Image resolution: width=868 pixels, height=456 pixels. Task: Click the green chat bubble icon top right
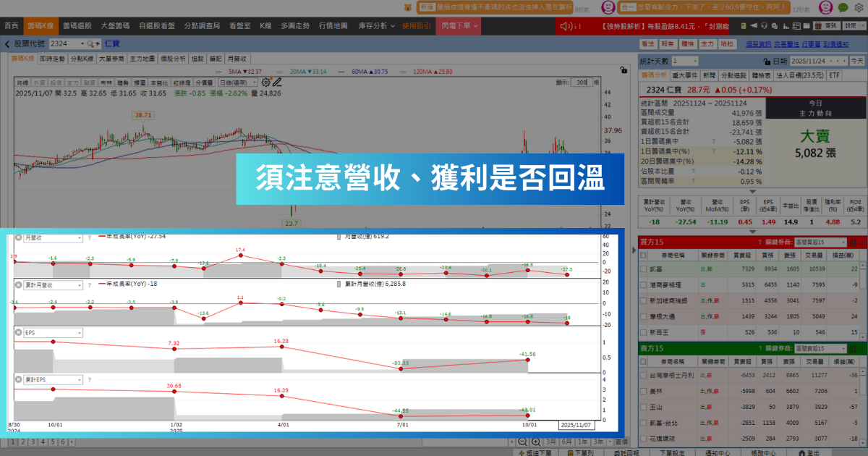point(842,8)
